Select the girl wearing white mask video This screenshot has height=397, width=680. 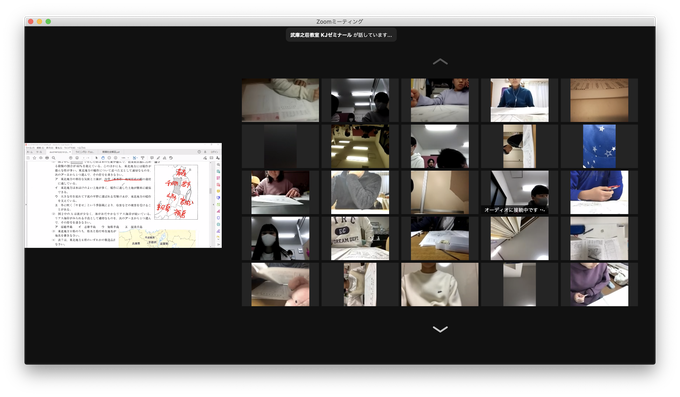pos(280,238)
